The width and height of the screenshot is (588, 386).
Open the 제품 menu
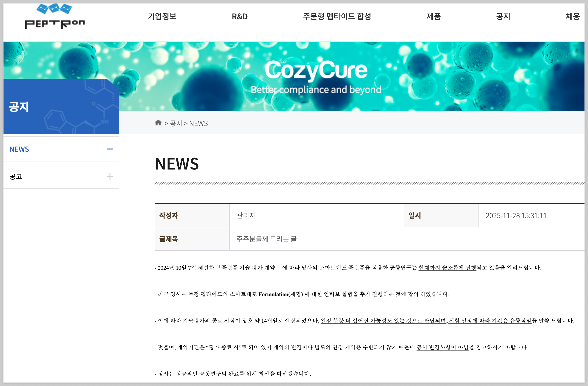(x=433, y=16)
